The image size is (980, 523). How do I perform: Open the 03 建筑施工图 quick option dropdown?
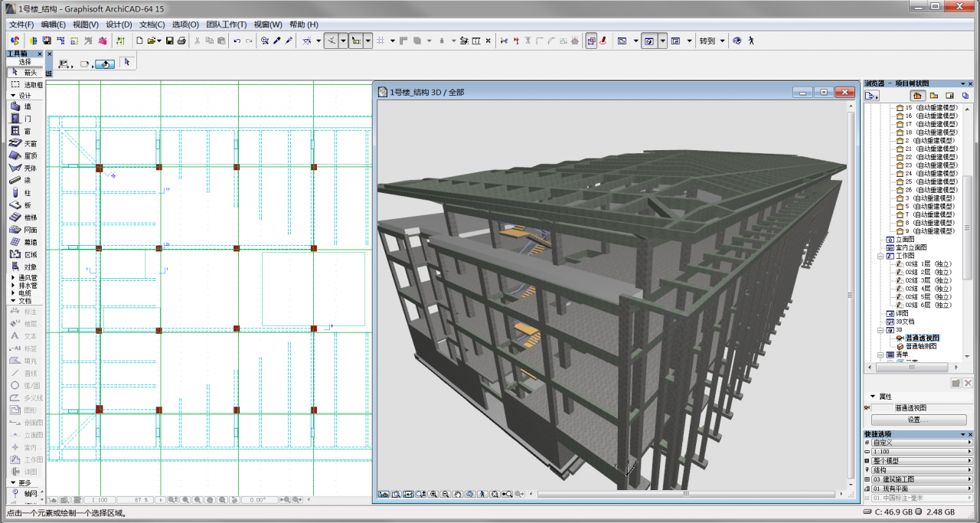click(x=921, y=479)
